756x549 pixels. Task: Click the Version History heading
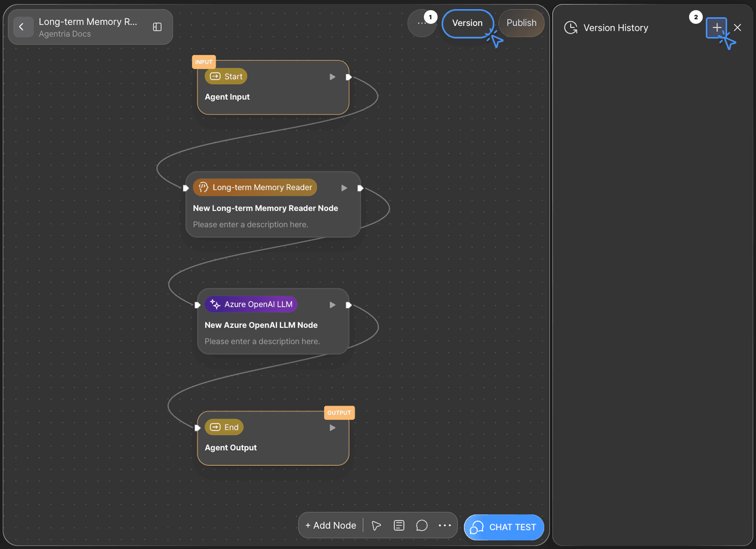(616, 28)
